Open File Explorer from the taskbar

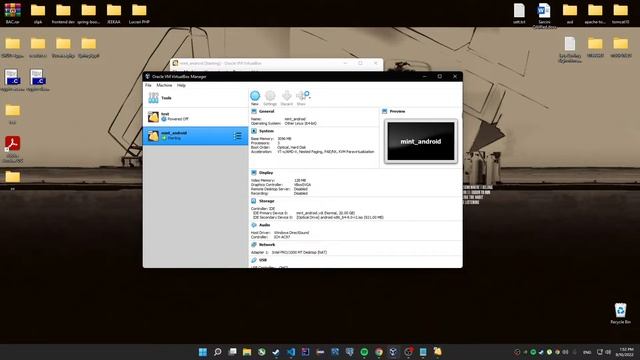point(247,352)
